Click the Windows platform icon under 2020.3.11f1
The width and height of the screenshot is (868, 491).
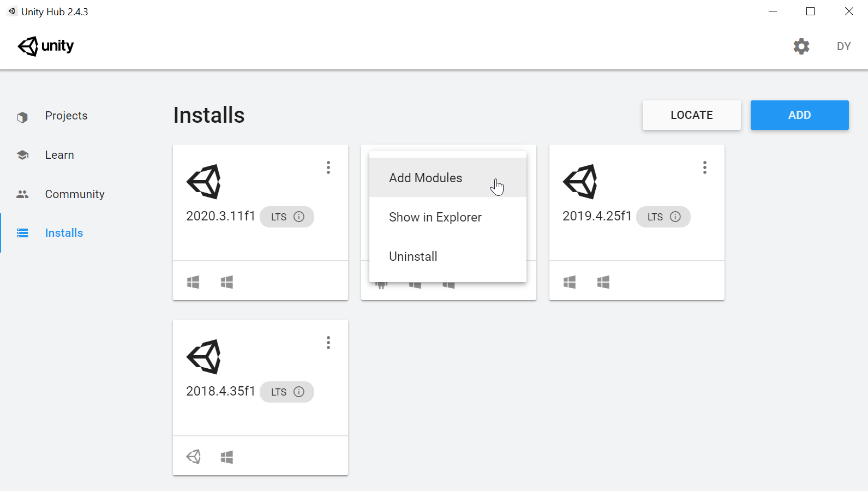tap(193, 282)
